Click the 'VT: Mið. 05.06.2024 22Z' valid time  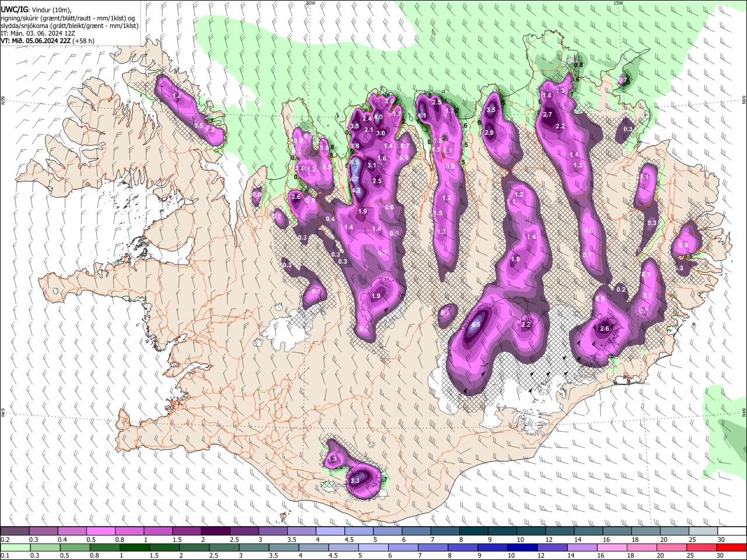click(x=36, y=41)
